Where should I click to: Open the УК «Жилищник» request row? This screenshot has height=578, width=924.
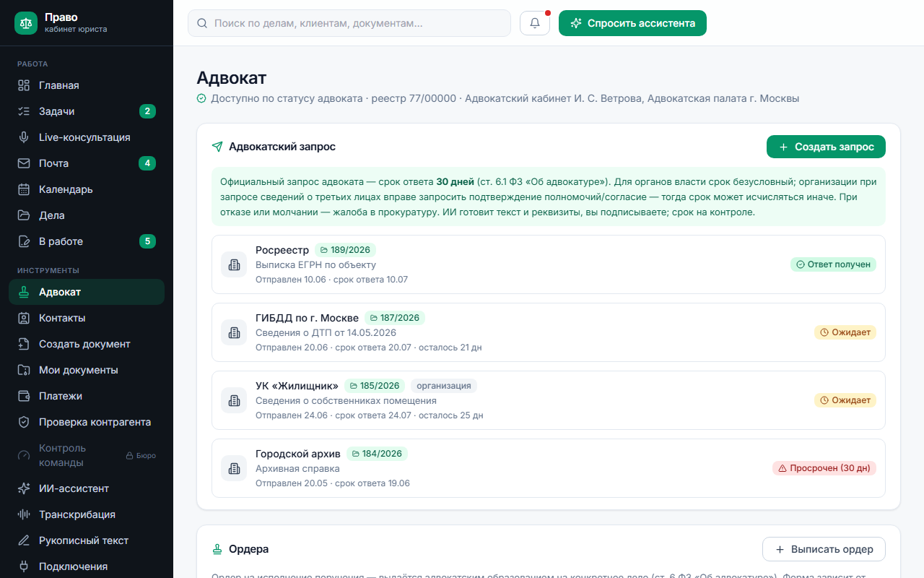pos(549,400)
